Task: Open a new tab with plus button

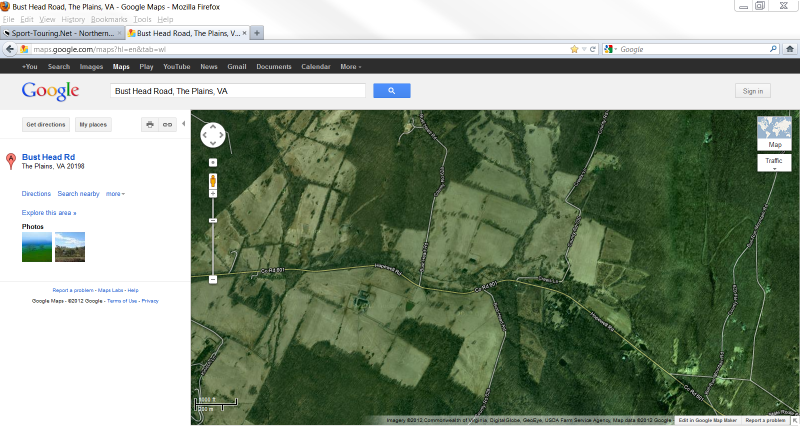Action: 257,33
